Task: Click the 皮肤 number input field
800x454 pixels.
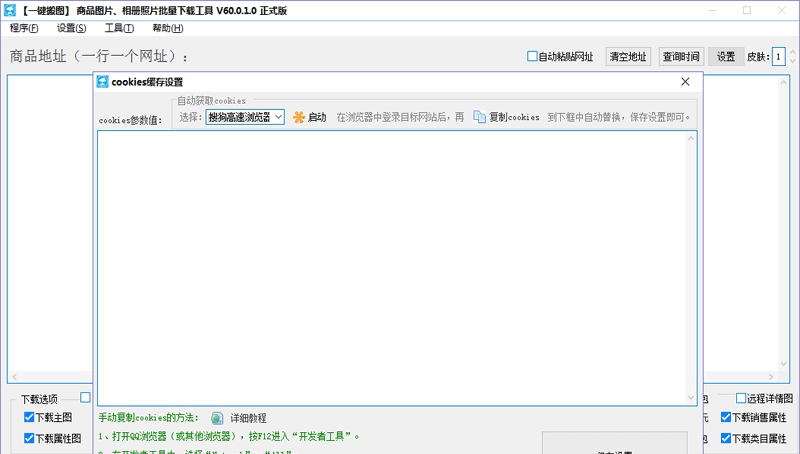Action: pos(779,57)
